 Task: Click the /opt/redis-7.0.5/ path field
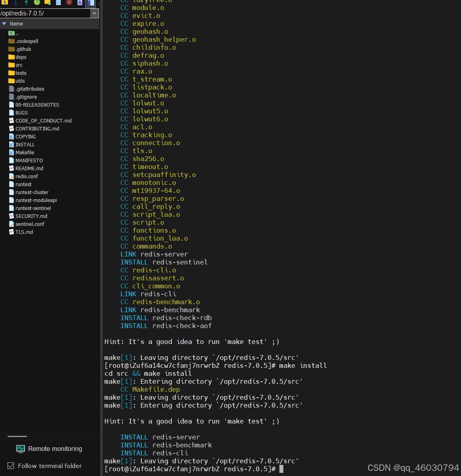[x=45, y=14]
